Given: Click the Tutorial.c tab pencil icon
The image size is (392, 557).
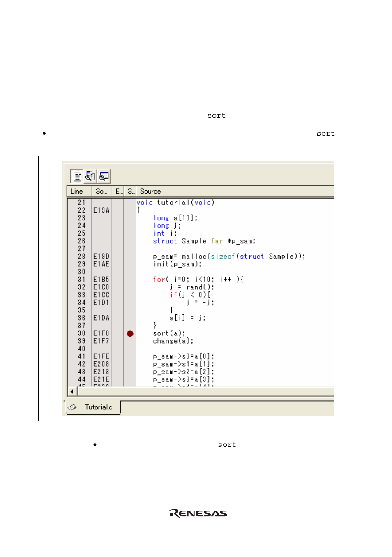Looking at the screenshot, I should (x=72, y=407).
